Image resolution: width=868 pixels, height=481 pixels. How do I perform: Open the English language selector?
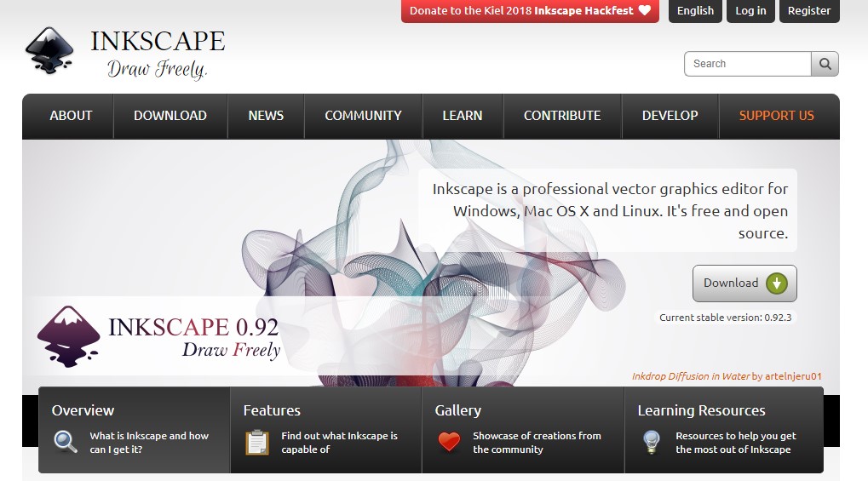point(695,10)
